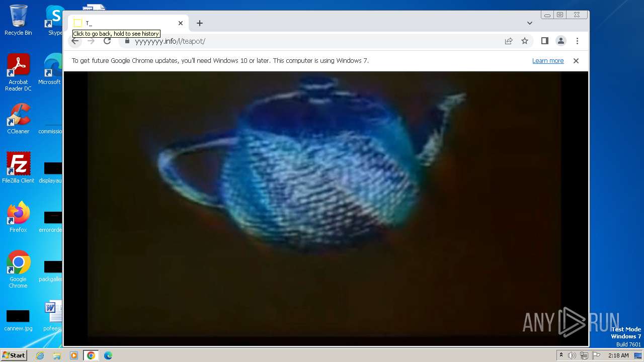644x362 pixels.
Task: Show hidden tray icons arrow
Action: coord(561,355)
